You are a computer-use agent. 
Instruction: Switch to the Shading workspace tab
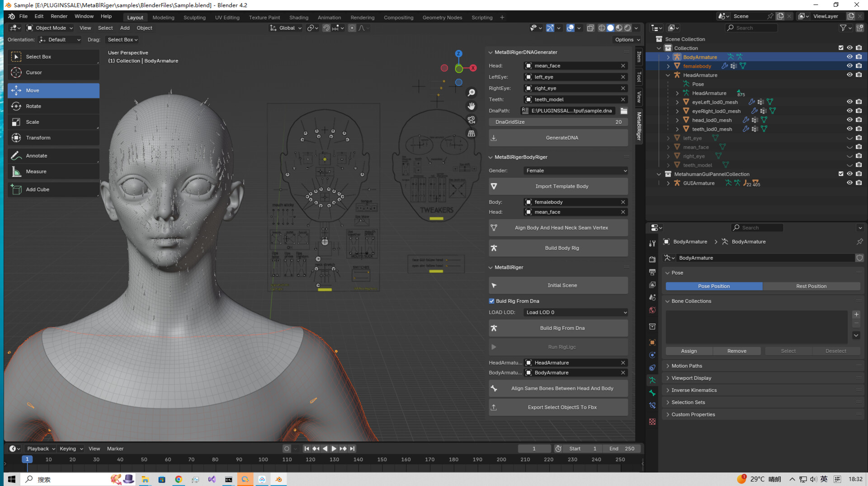coord(299,17)
